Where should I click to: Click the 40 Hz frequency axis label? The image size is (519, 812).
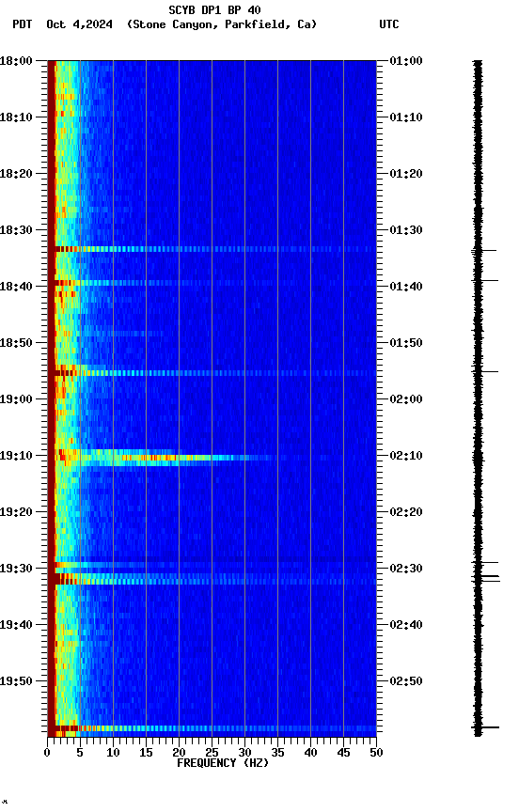tap(310, 753)
